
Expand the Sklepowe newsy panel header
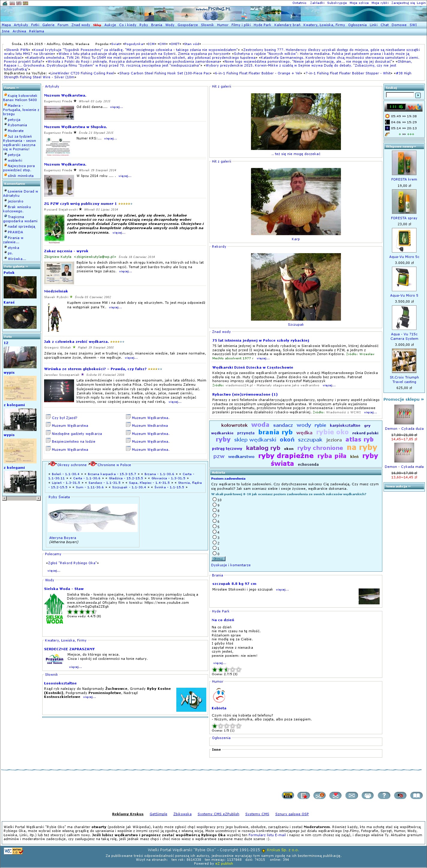401,147
